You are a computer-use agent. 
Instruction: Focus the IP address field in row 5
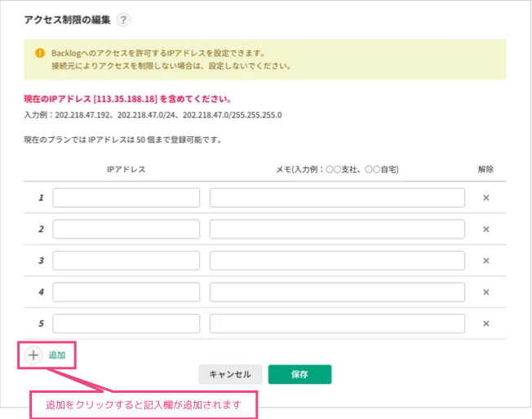point(126,323)
